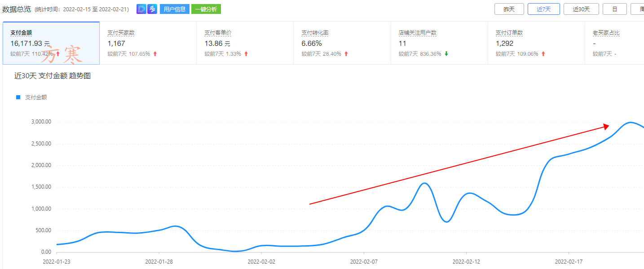Click the red up arrow under 支付客单价
The height and width of the screenshot is (269, 644).
(246, 54)
